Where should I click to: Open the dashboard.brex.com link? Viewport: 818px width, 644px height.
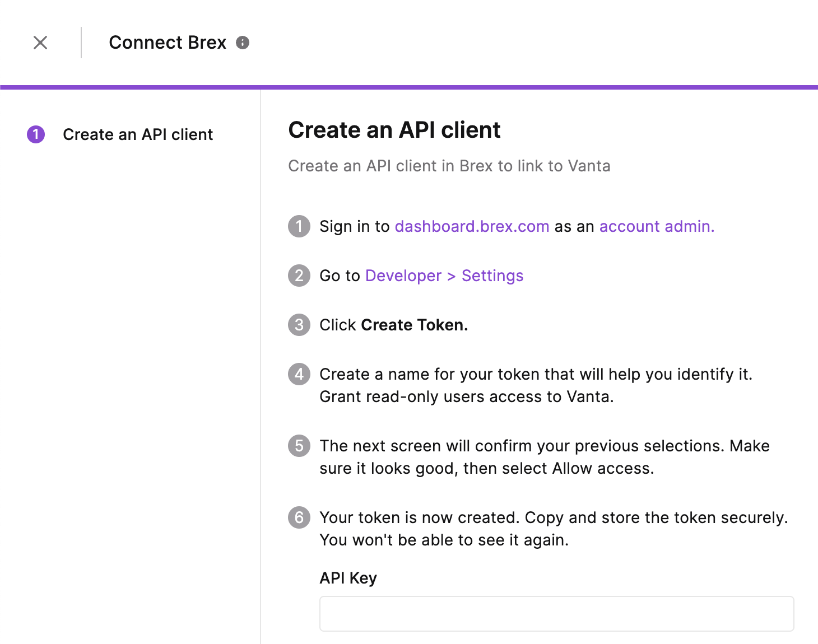pyautogui.click(x=472, y=226)
